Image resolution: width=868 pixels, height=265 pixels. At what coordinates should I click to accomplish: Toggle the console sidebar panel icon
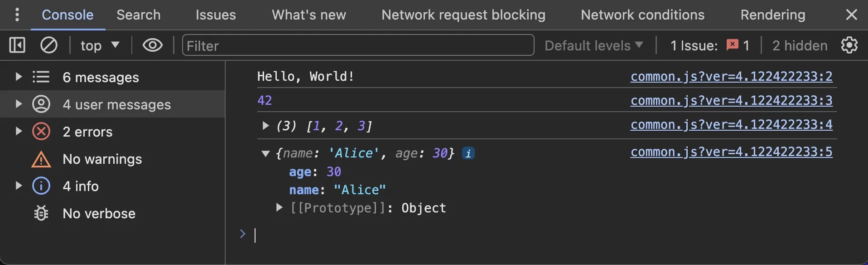point(17,45)
